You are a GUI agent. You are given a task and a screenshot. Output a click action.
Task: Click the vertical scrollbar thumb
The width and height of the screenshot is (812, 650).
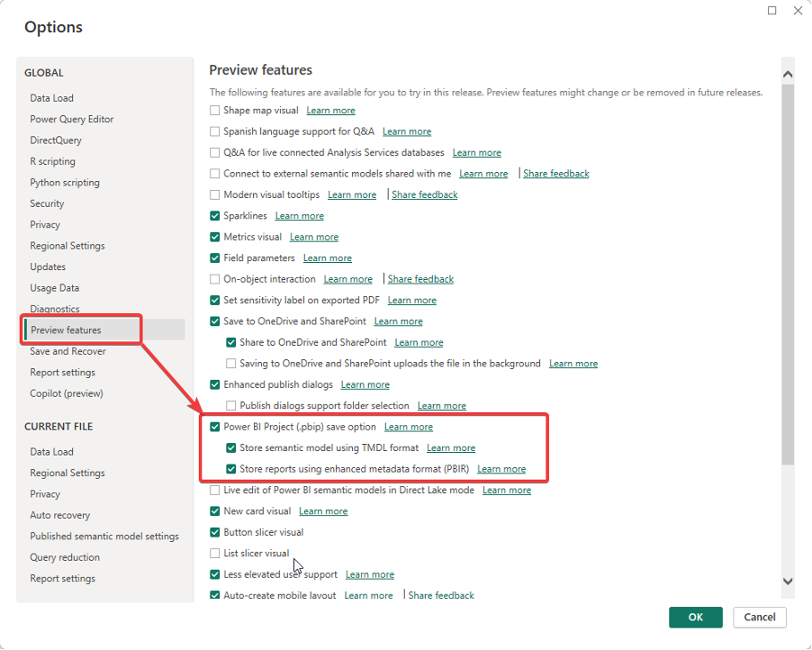[788, 275]
